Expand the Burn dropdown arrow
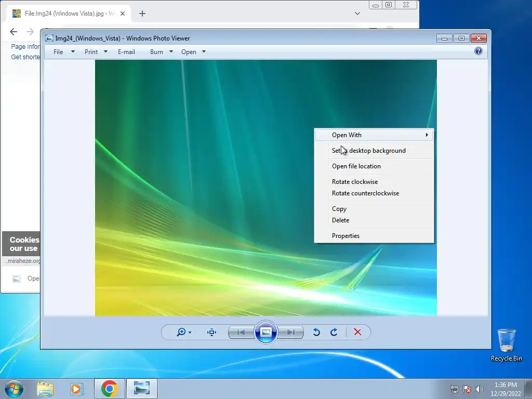Viewport: 532px width, 399px height. coord(171,51)
